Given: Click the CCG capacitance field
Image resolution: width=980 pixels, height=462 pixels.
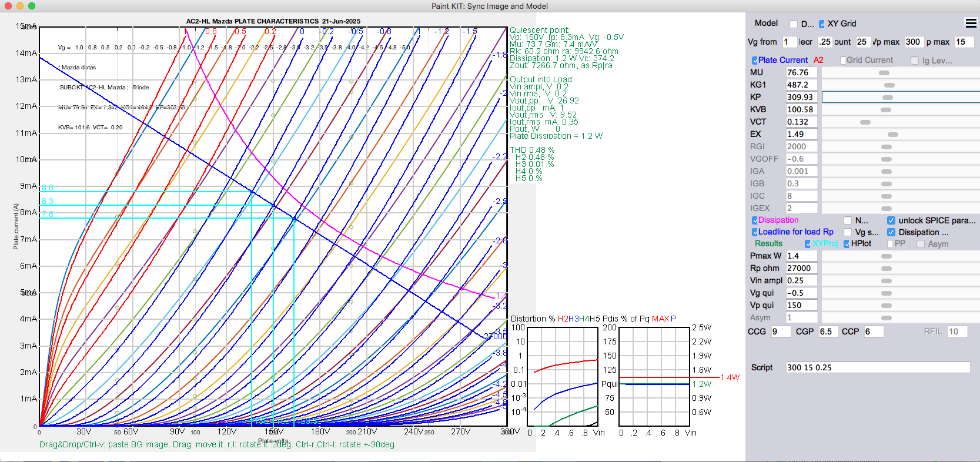Looking at the screenshot, I should [780, 332].
